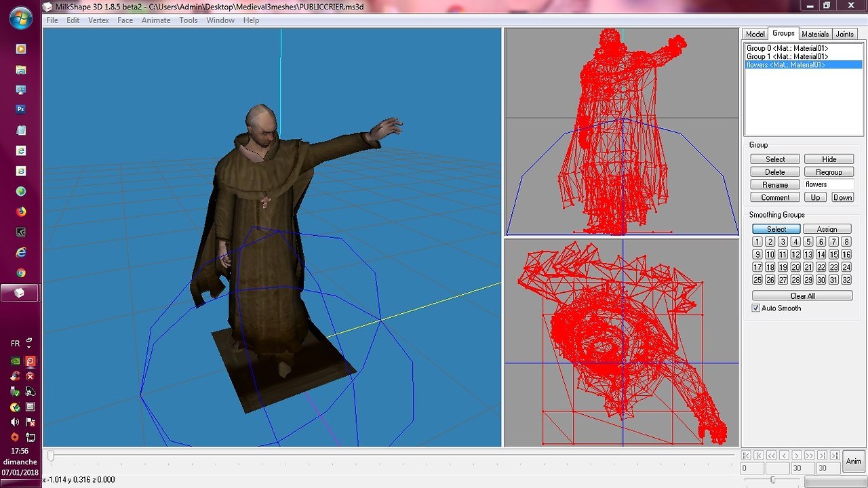
Task: Select Group 0 in the groups list
Action: (x=787, y=49)
